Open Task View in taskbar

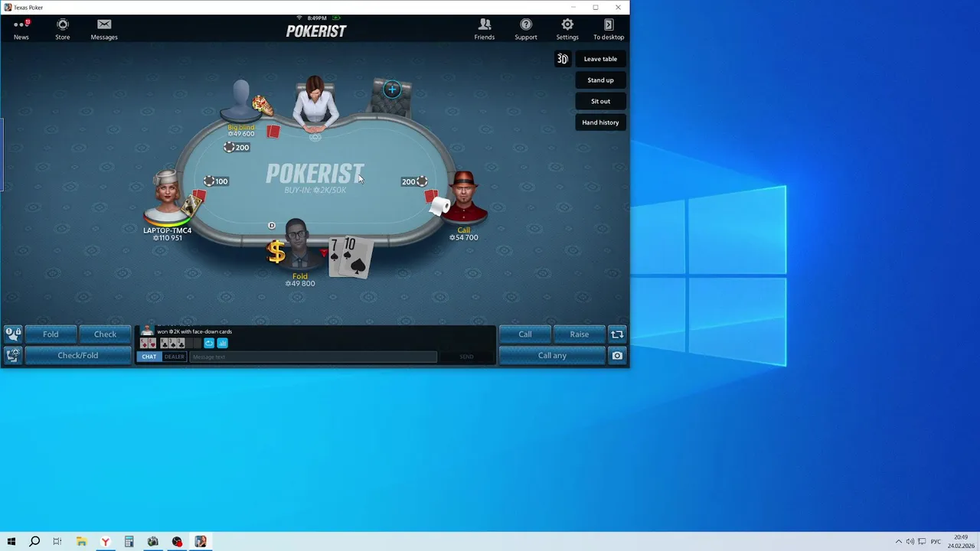57,542
